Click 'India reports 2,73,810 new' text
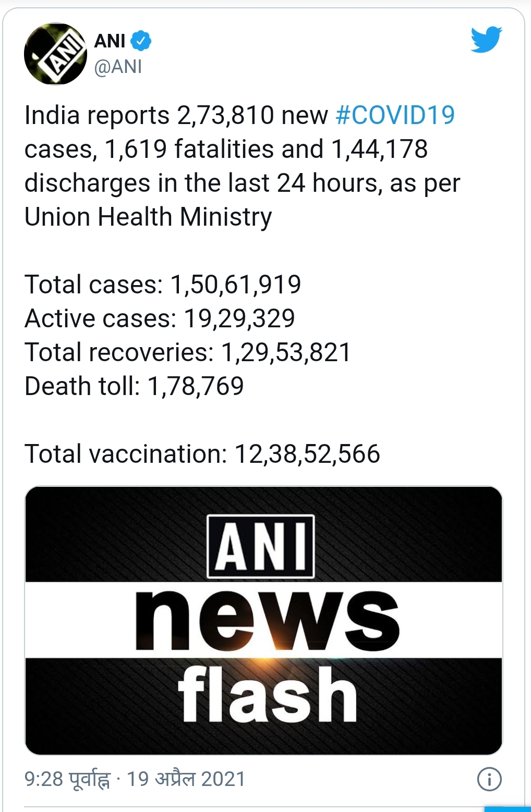Screen dimensions: 531x812 point(176,115)
